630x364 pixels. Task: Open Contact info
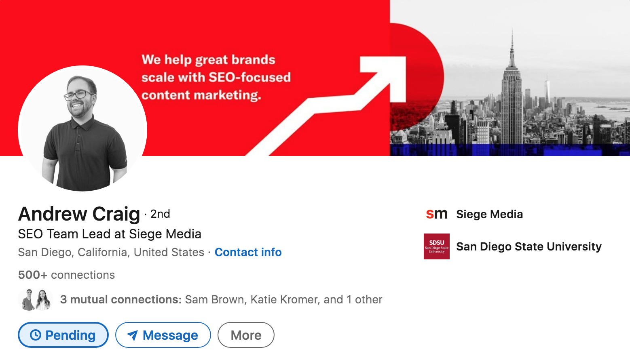tap(248, 252)
